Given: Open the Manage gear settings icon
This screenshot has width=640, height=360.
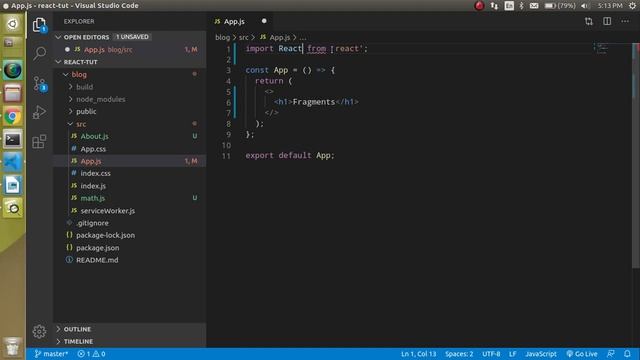Looking at the screenshot, I should pos(39,331).
